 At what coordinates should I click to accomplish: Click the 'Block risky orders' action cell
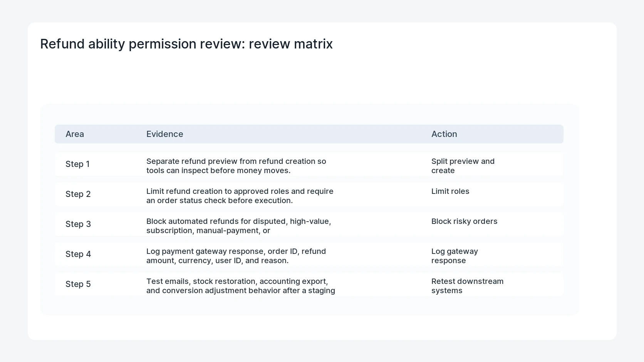pyautogui.click(x=465, y=221)
